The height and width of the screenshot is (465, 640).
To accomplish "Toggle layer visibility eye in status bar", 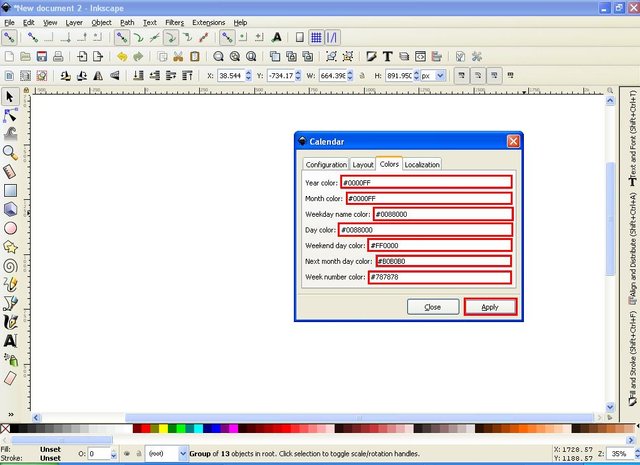I will [x=127, y=453].
